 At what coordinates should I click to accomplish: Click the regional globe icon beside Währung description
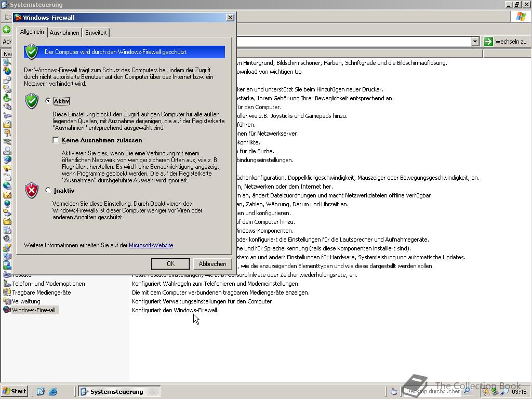point(7,204)
